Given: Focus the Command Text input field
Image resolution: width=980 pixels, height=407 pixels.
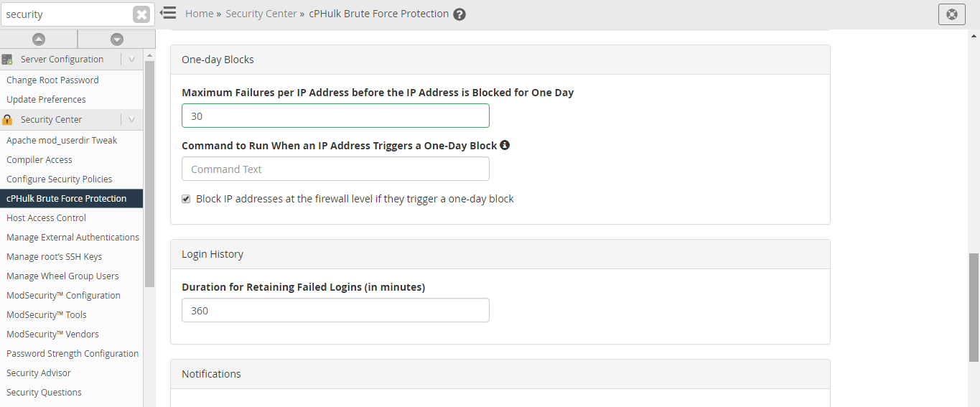Looking at the screenshot, I should coord(335,169).
